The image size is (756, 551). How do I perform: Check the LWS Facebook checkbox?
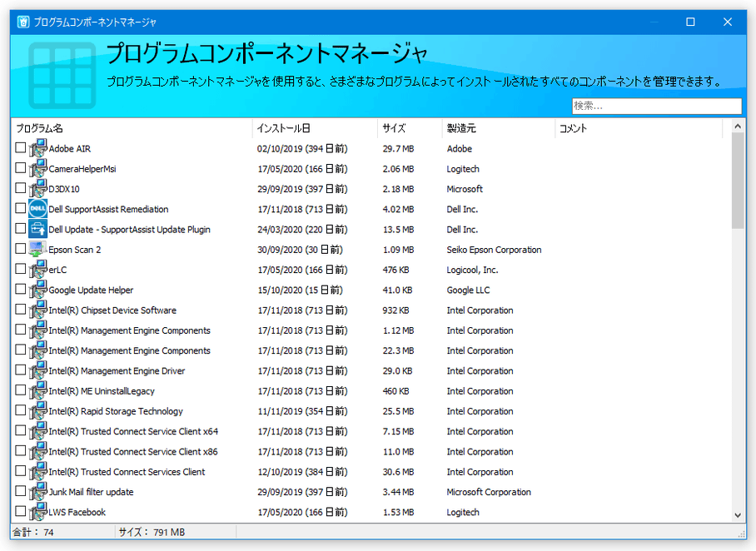pos(20,511)
